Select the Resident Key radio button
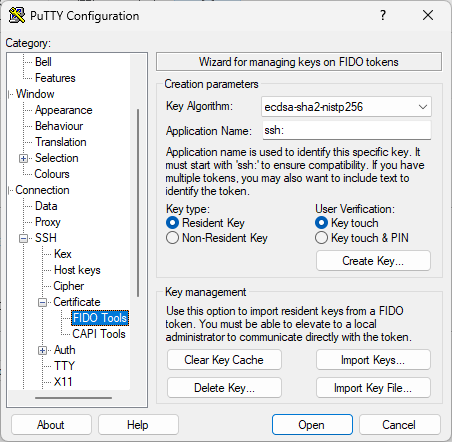This screenshot has width=452, height=442. (172, 223)
